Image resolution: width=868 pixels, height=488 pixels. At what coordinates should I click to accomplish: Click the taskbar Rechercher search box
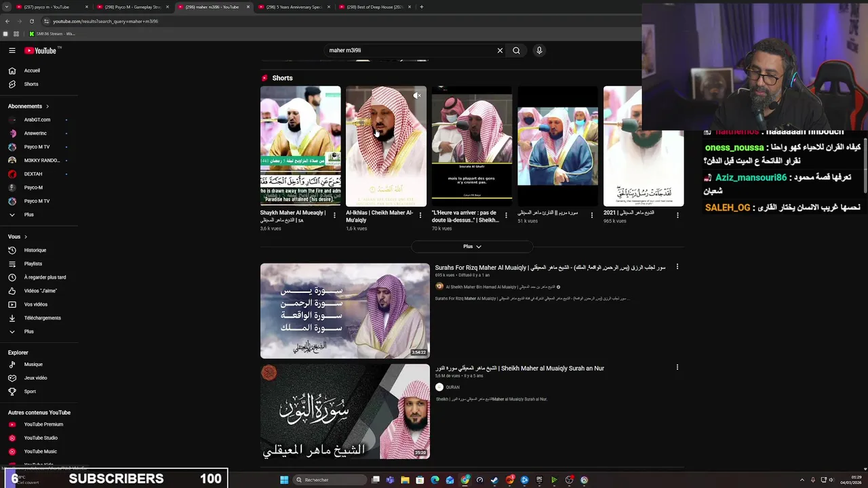(x=331, y=480)
